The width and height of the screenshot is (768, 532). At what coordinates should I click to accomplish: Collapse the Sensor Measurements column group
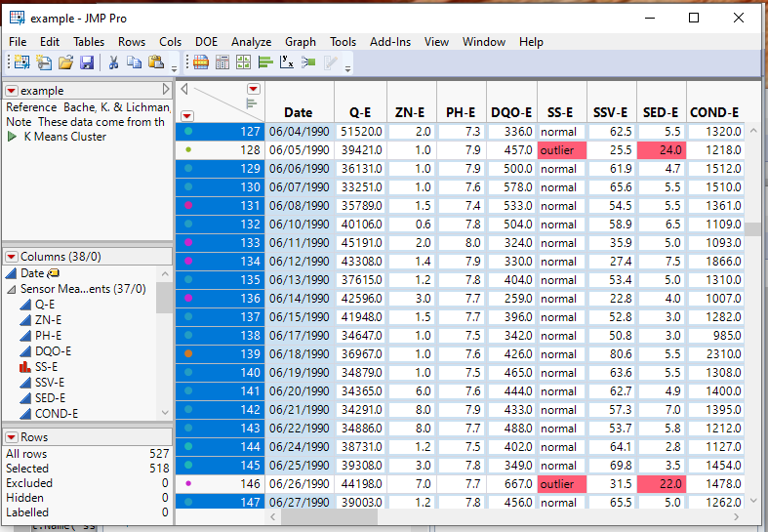point(12,289)
